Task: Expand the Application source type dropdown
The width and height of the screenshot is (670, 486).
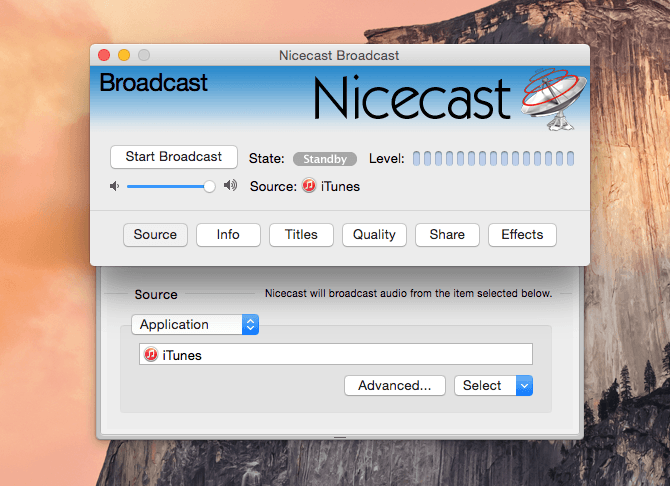Action: pos(195,324)
